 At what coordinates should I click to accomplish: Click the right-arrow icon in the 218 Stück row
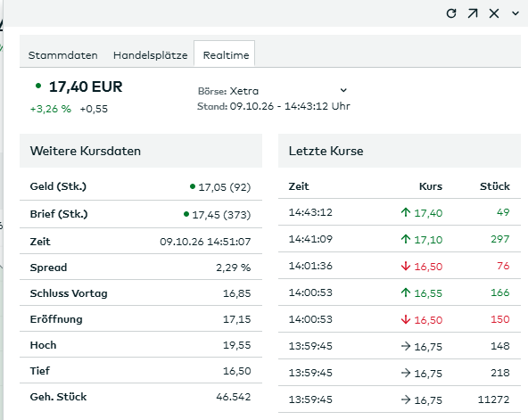coord(406,373)
